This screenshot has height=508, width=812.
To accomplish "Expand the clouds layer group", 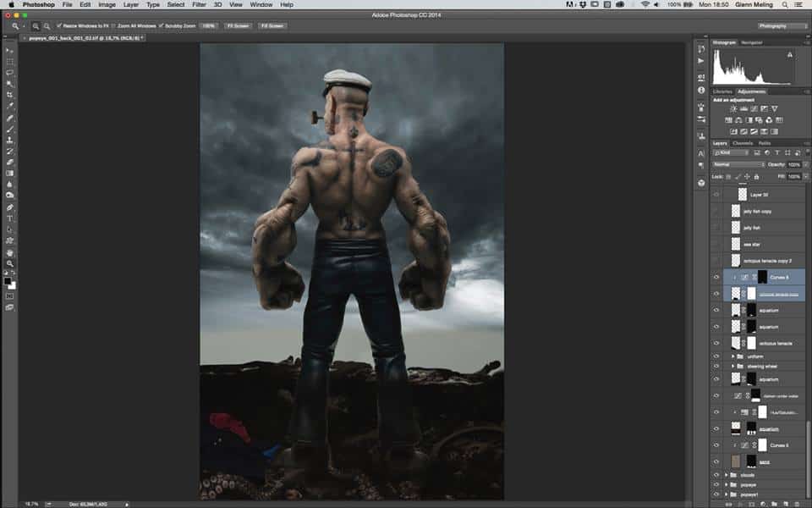I will coord(727,475).
